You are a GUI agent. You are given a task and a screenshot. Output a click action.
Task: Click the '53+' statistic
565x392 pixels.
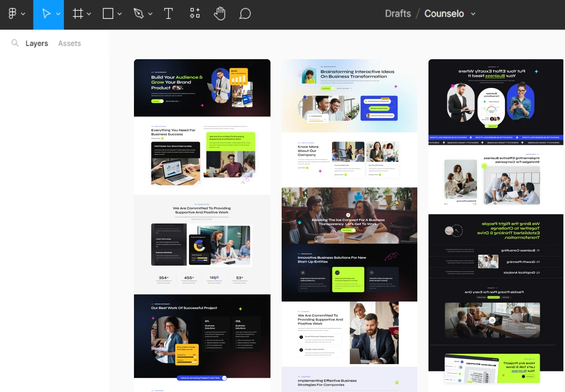coord(240,278)
